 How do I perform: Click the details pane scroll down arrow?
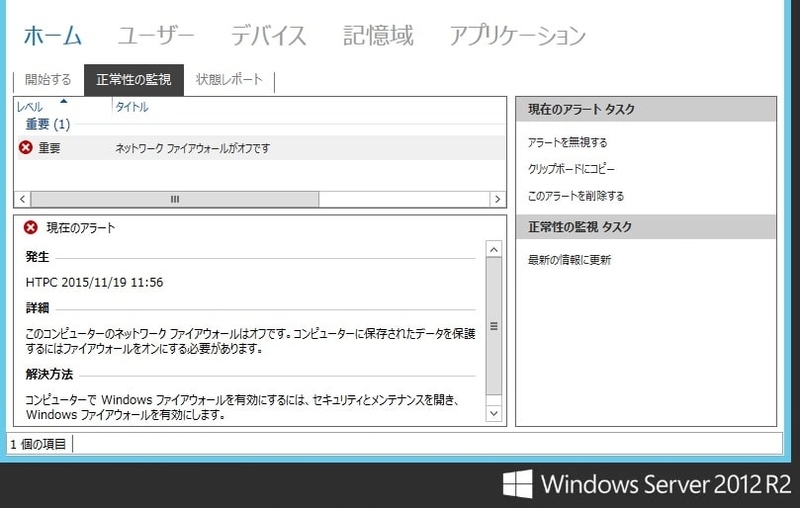pyautogui.click(x=493, y=414)
